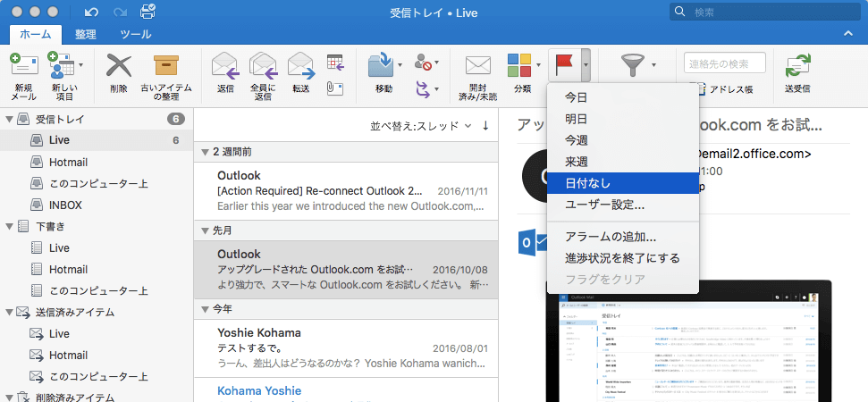This screenshot has width=868, height=402.
Task: Open the 分類 categorize colored squares
Action: [519, 66]
